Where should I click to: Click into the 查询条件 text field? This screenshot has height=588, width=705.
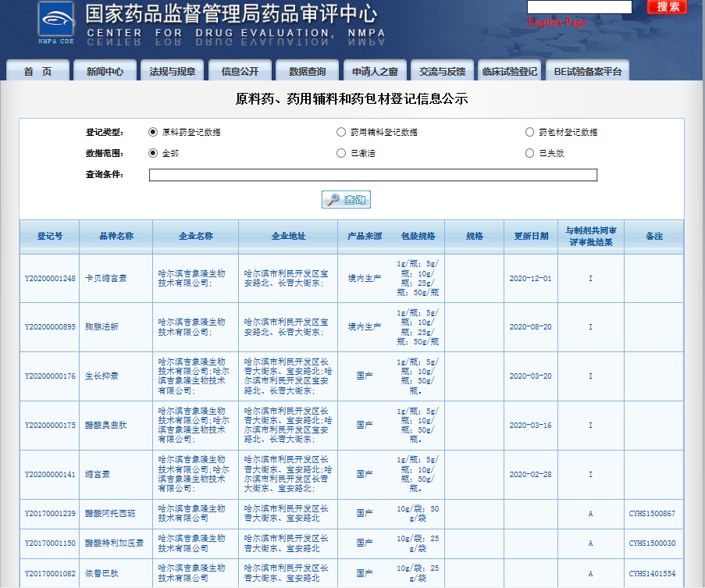[372, 175]
